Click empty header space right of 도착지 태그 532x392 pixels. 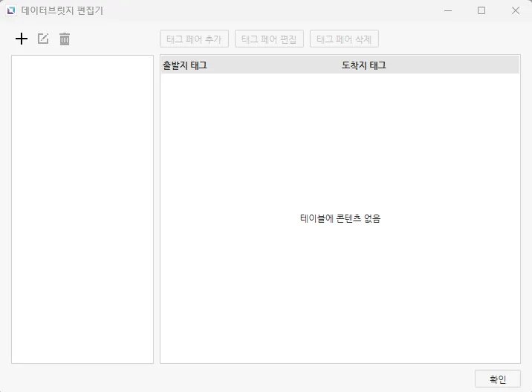tap(461, 65)
